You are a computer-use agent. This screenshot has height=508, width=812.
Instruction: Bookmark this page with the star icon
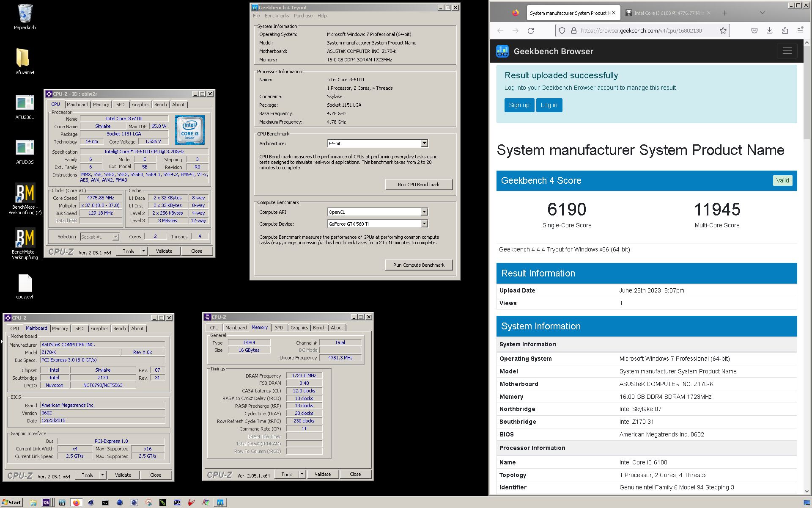723,30
